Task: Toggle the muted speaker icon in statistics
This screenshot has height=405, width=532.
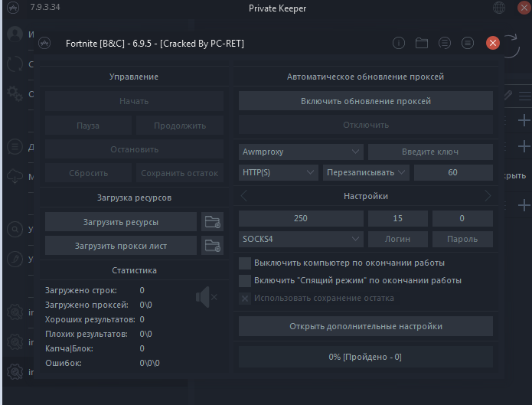Action: [x=206, y=297]
